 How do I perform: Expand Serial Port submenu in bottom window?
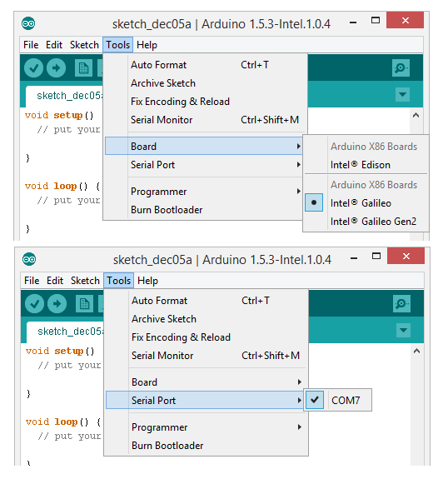tap(205, 400)
